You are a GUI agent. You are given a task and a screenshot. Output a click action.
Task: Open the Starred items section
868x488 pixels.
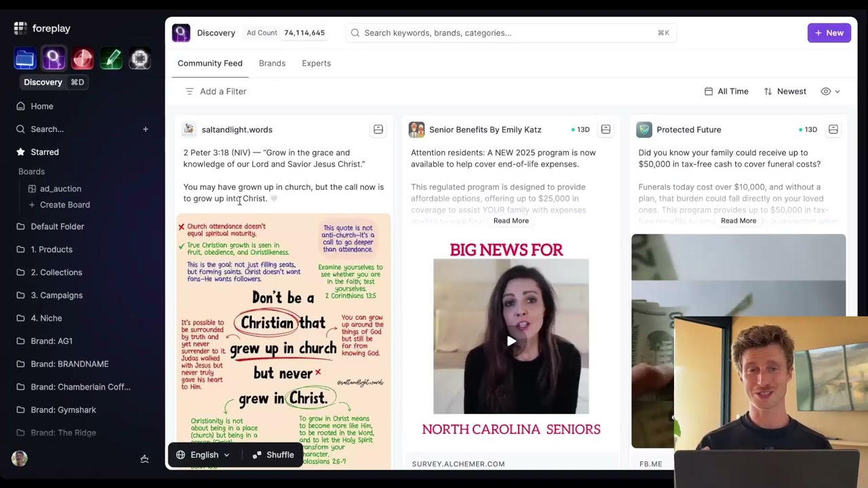click(45, 152)
